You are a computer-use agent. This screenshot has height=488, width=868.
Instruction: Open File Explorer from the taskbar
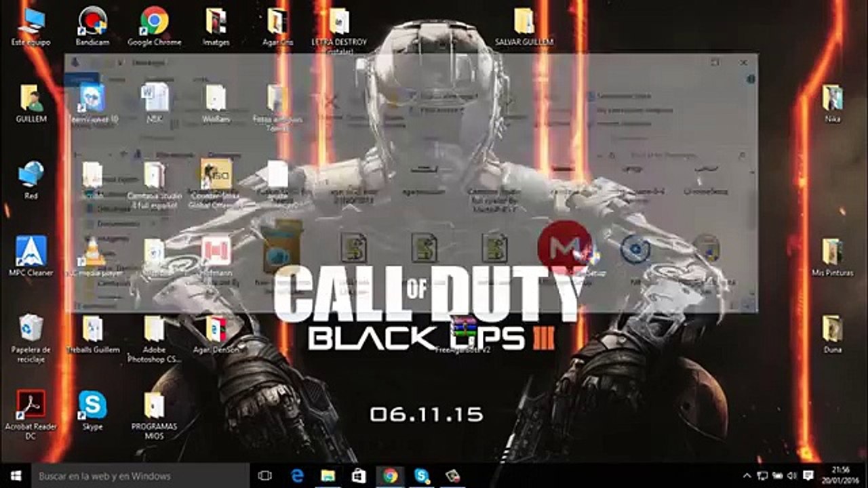point(328,476)
